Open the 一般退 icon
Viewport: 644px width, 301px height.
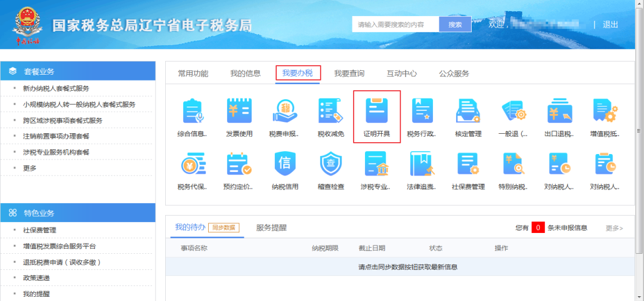pyautogui.click(x=513, y=111)
